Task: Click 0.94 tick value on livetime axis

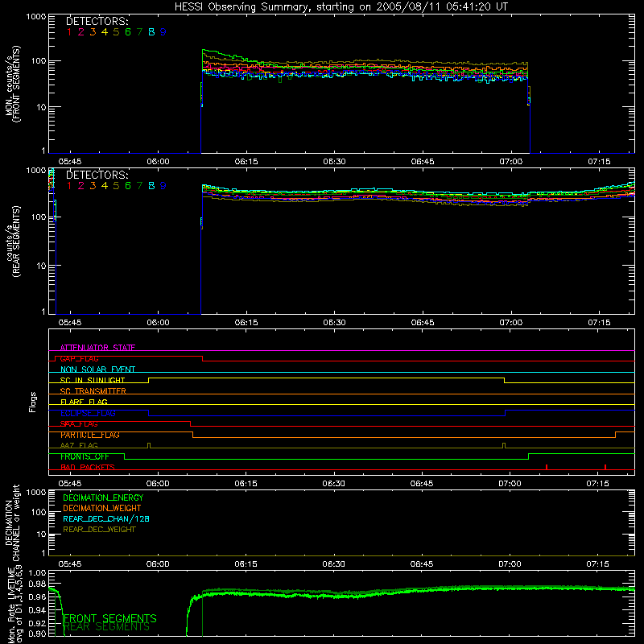Action: (x=38, y=610)
